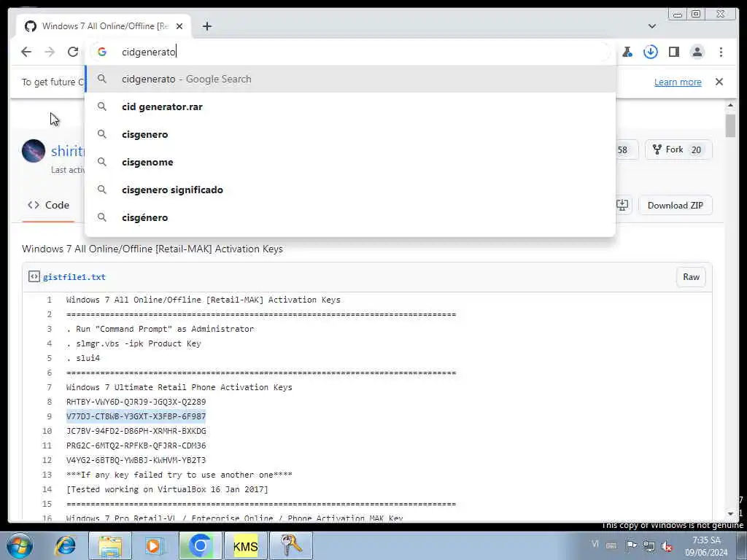Toggle the Chrome side panel icon

point(673,52)
